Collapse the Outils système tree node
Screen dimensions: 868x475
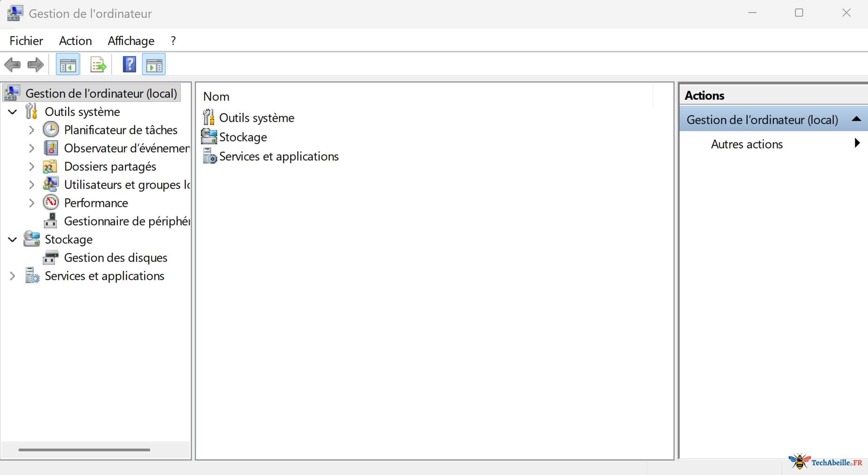click(12, 111)
